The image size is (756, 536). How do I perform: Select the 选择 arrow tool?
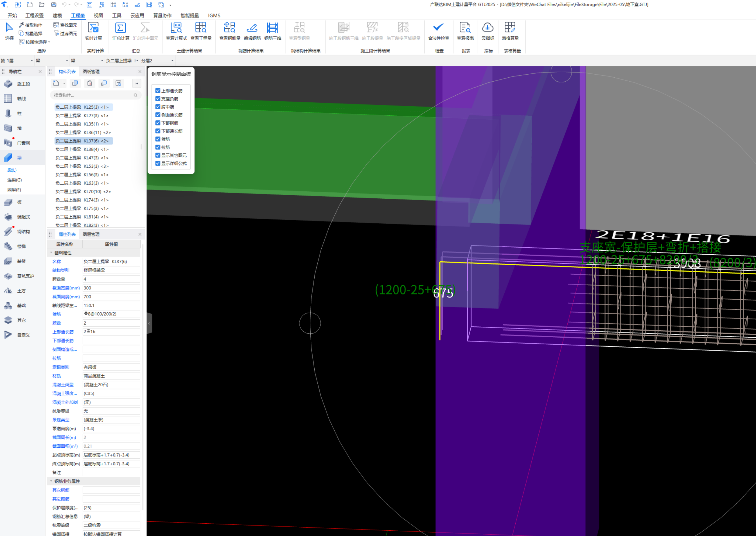point(9,31)
